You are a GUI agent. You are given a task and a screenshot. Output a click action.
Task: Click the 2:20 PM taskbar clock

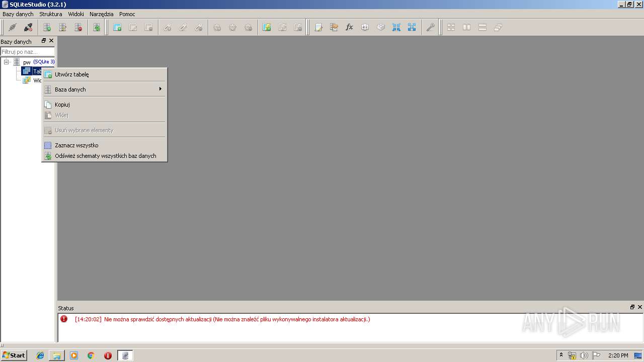pyautogui.click(x=618, y=355)
